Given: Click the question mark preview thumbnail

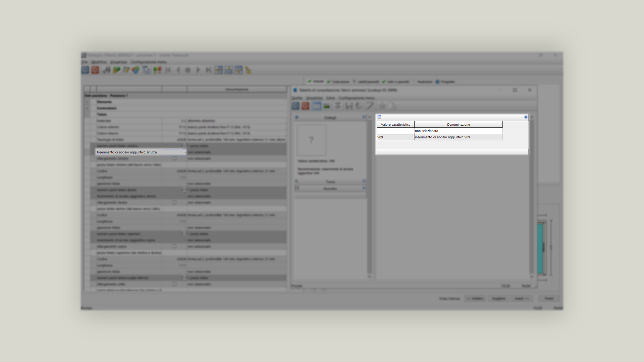Looking at the screenshot, I should [312, 140].
